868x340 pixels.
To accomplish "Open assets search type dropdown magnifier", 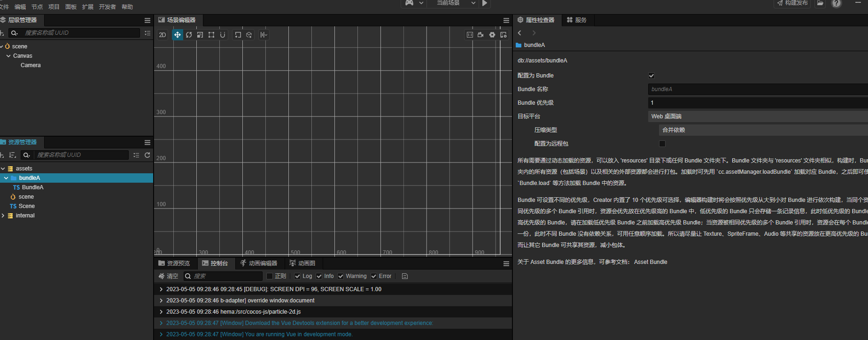I will pos(27,155).
